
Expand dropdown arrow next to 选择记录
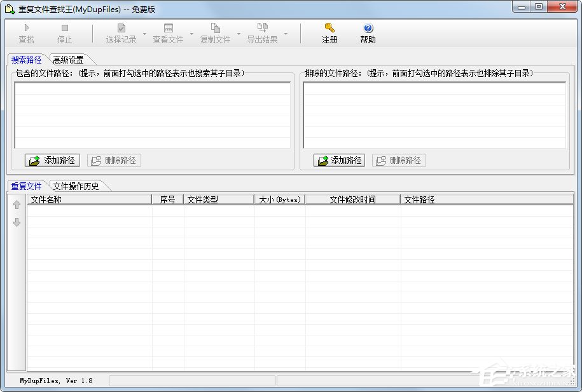click(x=145, y=34)
